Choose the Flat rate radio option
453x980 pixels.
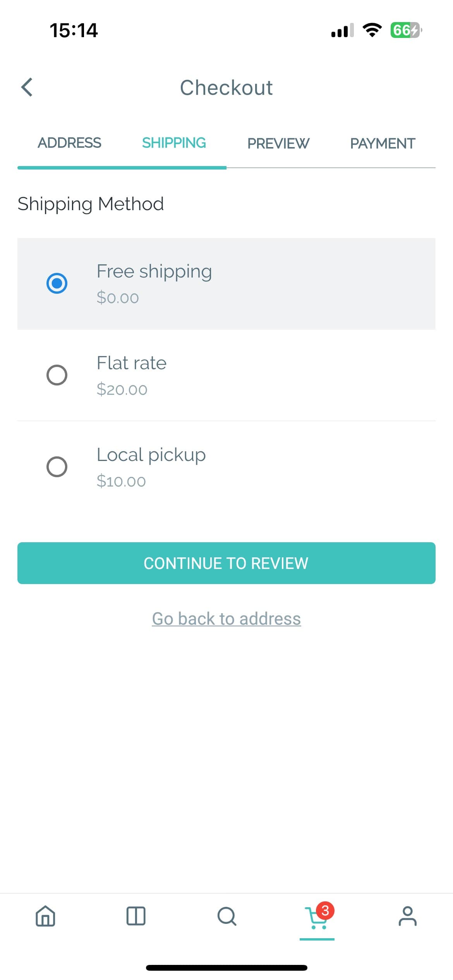[57, 375]
